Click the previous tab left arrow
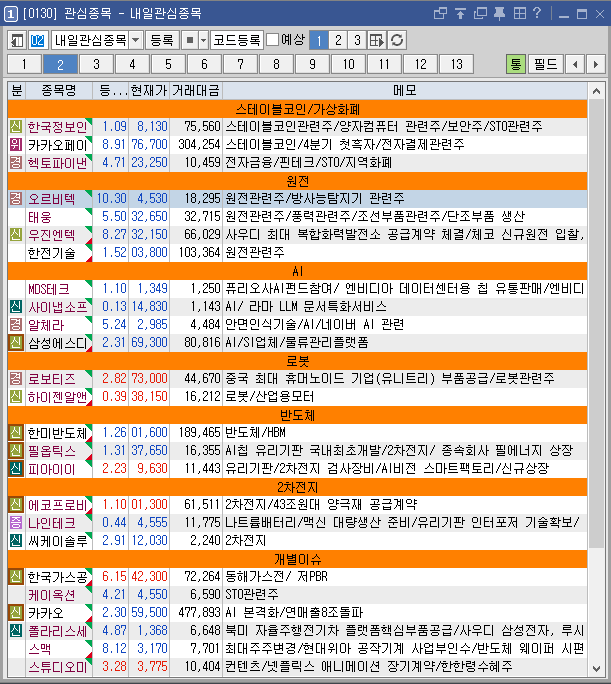611x684 pixels. click(x=575, y=64)
